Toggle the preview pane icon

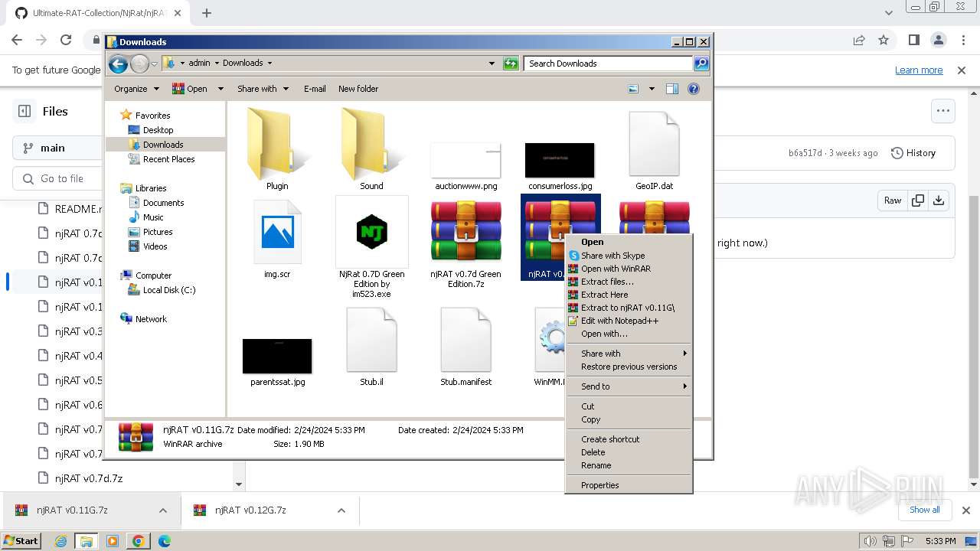click(672, 89)
